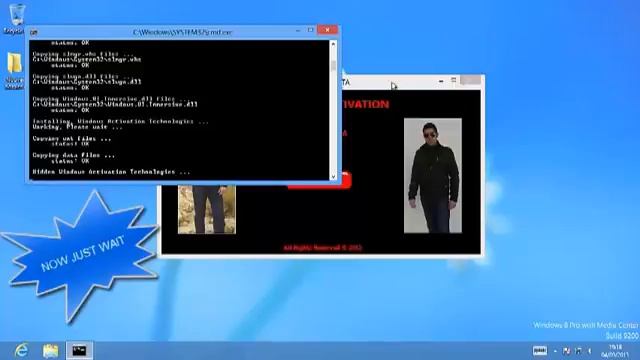Close the cmd.exe window

(327, 30)
